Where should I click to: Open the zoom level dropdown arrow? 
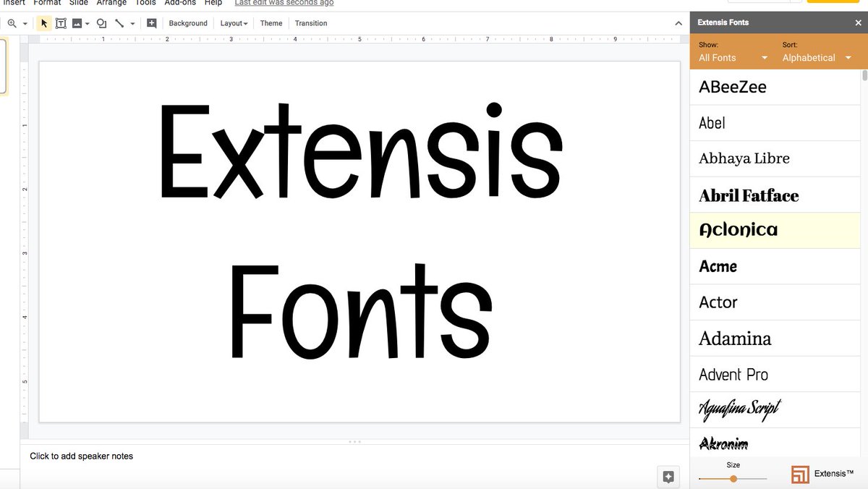click(25, 24)
